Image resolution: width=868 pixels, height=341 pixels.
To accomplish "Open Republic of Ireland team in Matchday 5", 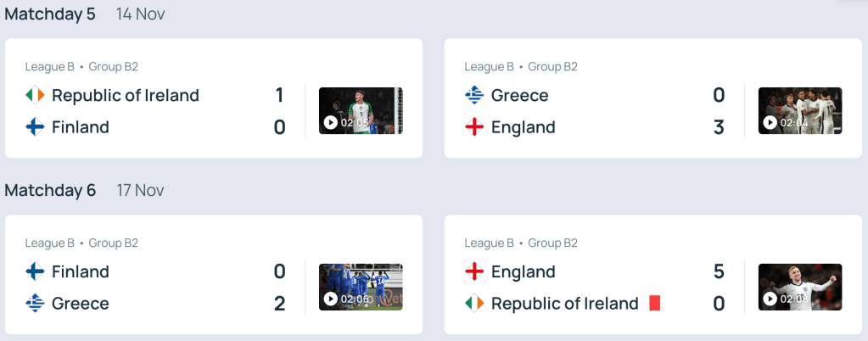I will pyautogui.click(x=126, y=96).
